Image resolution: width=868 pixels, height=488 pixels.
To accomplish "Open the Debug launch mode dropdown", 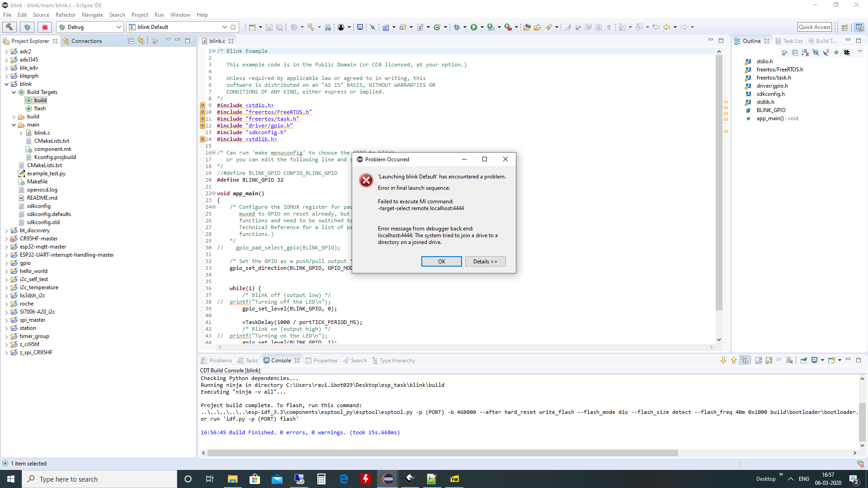I will (119, 27).
